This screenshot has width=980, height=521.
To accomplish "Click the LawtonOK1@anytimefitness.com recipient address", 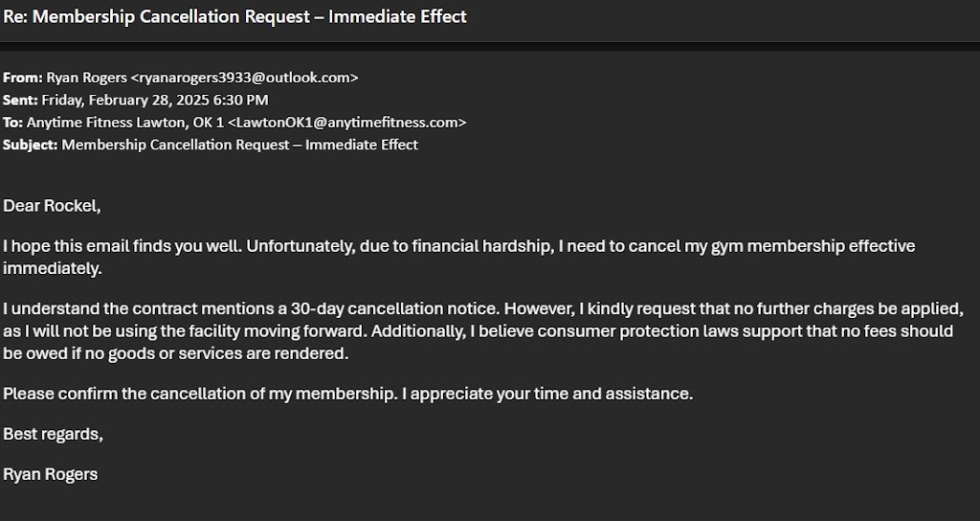I will click(x=346, y=123).
